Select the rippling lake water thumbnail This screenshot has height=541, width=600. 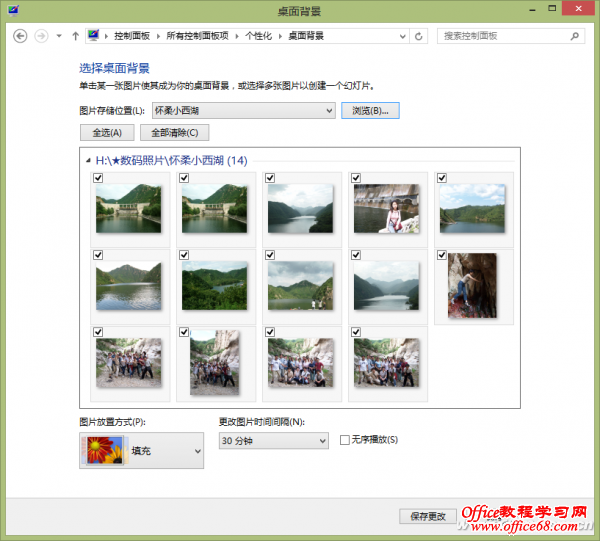[x=129, y=285]
